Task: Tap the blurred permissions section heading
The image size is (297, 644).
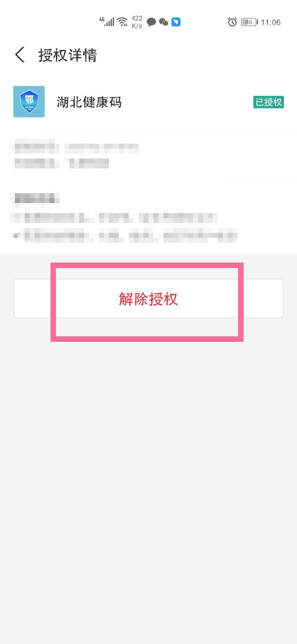Action: click(37, 199)
